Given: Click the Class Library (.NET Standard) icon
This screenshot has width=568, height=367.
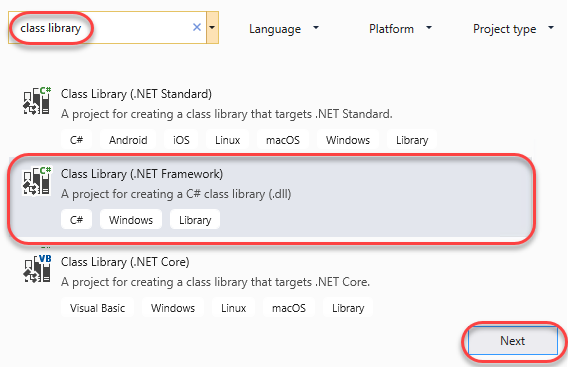Looking at the screenshot, I should 37,101.
